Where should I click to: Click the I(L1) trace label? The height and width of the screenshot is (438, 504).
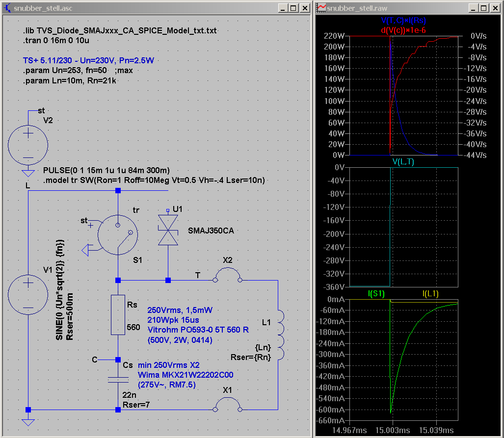pyautogui.click(x=430, y=294)
